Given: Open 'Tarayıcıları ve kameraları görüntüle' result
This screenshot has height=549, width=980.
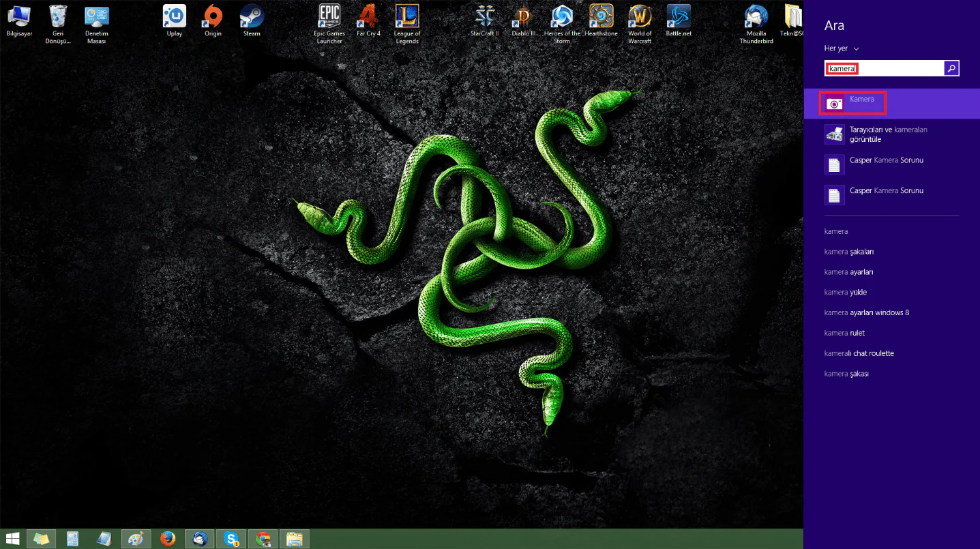Looking at the screenshot, I should [880, 134].
